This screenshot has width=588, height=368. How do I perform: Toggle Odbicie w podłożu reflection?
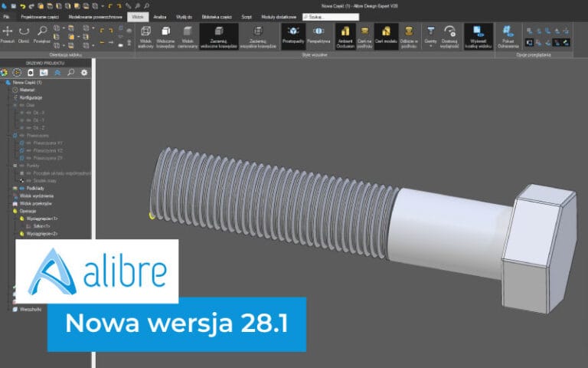pyautogui.click(x=408, y=37)
